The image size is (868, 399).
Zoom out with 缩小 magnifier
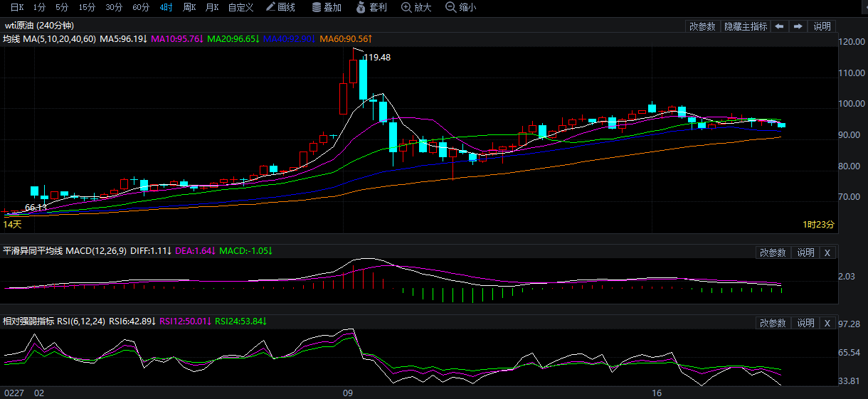[x=461, y=7]
